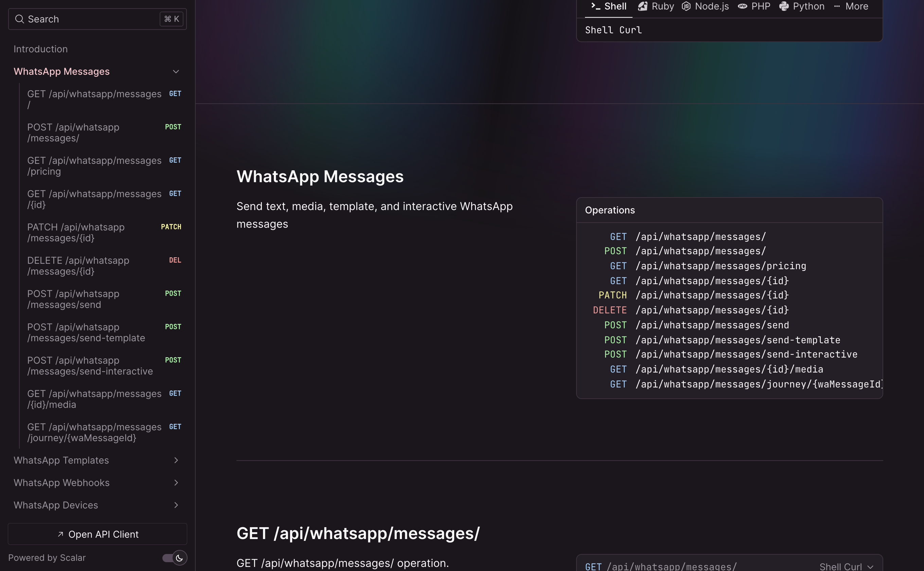Click the Shell terminal prompt icon

(595, 6)
